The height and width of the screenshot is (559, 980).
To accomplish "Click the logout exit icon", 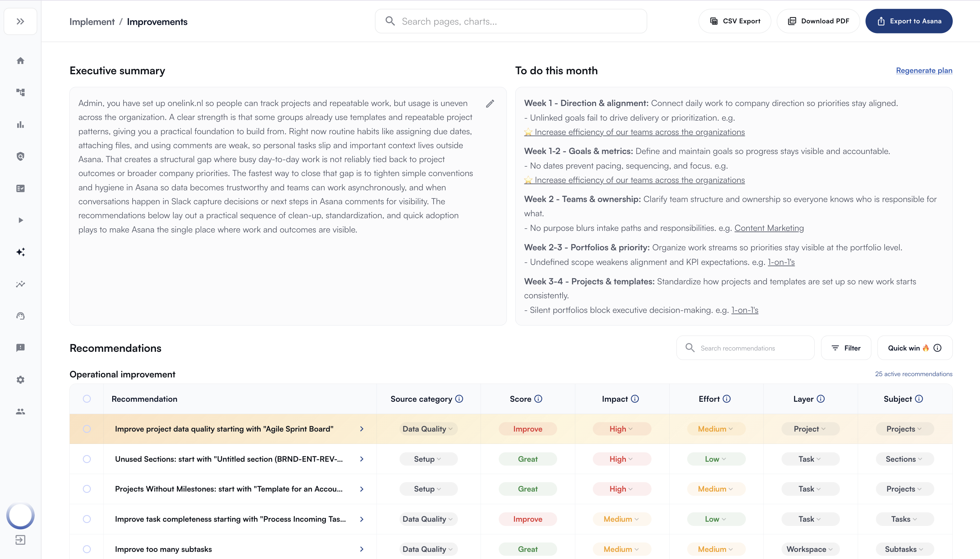I will click(x=20, y=540).
